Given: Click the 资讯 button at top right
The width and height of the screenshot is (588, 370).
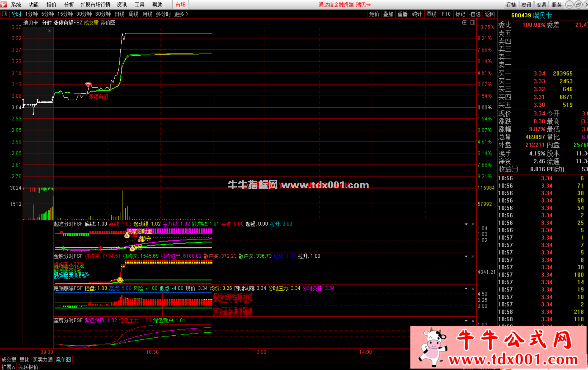Looking at the screenshot, I should click(526, 5).
